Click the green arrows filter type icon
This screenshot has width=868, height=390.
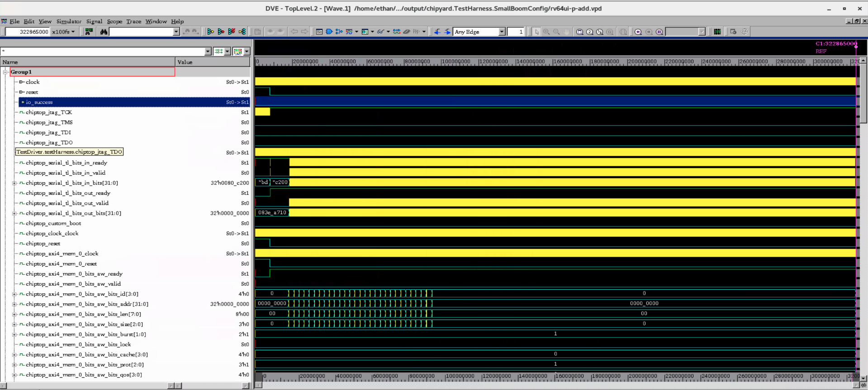(x=218, y=51)
